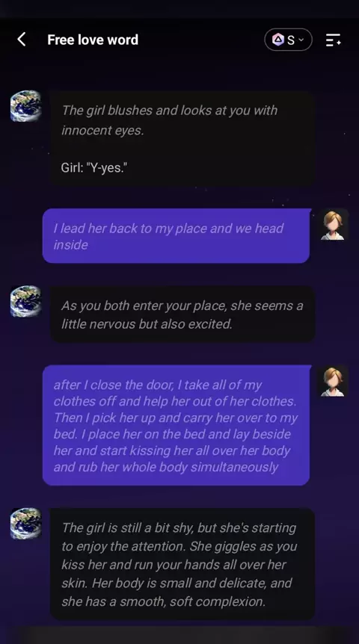Click the letter S in the model selector

tap(291, 40)
